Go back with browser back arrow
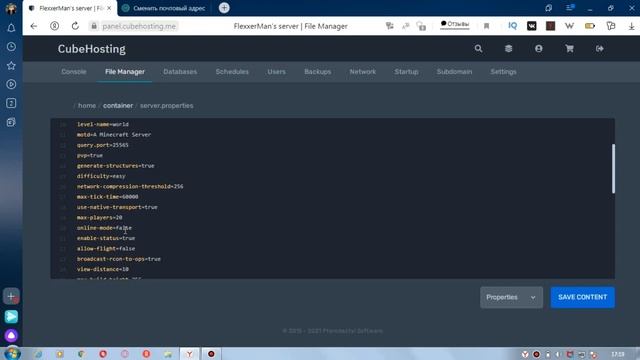 pyautogui.click(x=33, y=26)
